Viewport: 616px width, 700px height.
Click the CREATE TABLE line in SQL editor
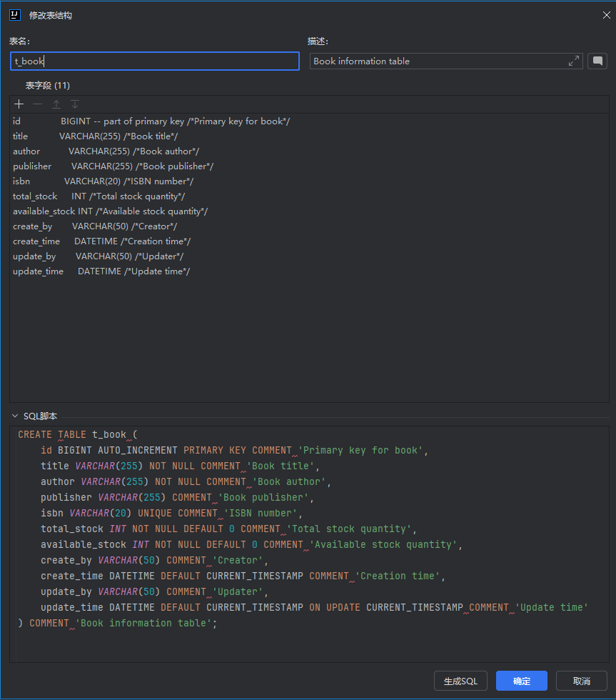[79, 434]
